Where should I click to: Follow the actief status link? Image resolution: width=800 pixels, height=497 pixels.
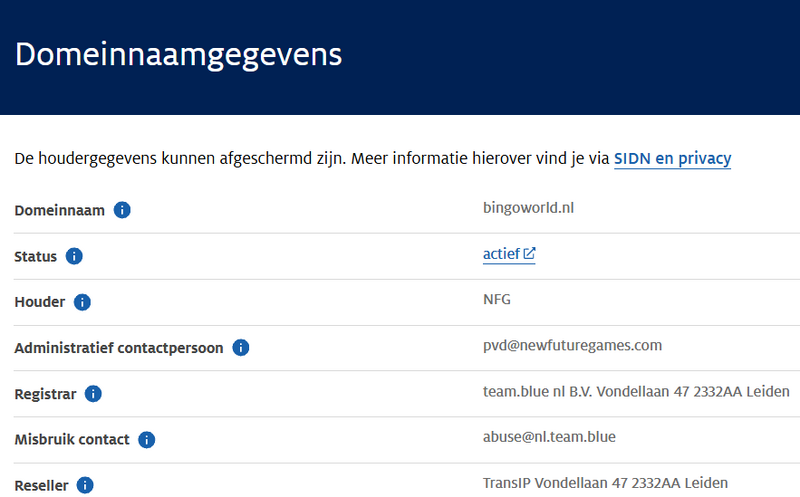point(509,254)
